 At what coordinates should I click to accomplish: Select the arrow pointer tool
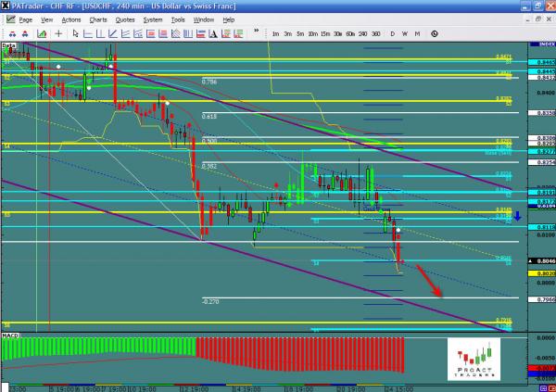[76, 33]
